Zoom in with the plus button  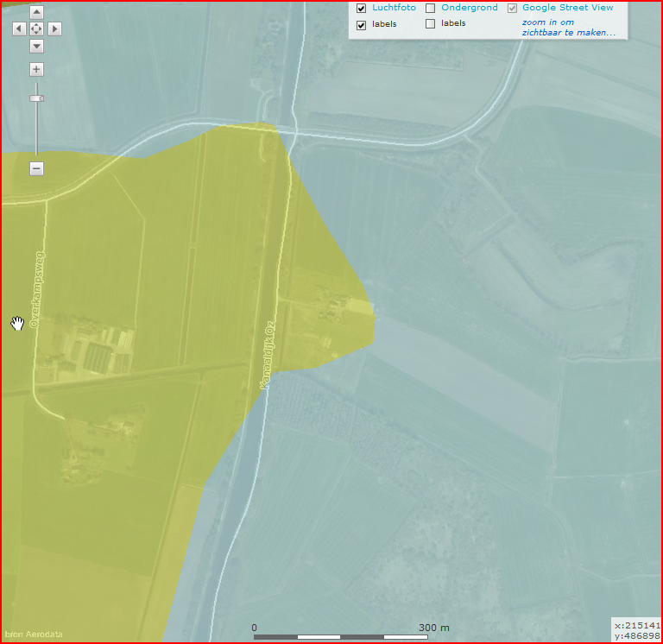pyautogui.click(x=36, y=69)
